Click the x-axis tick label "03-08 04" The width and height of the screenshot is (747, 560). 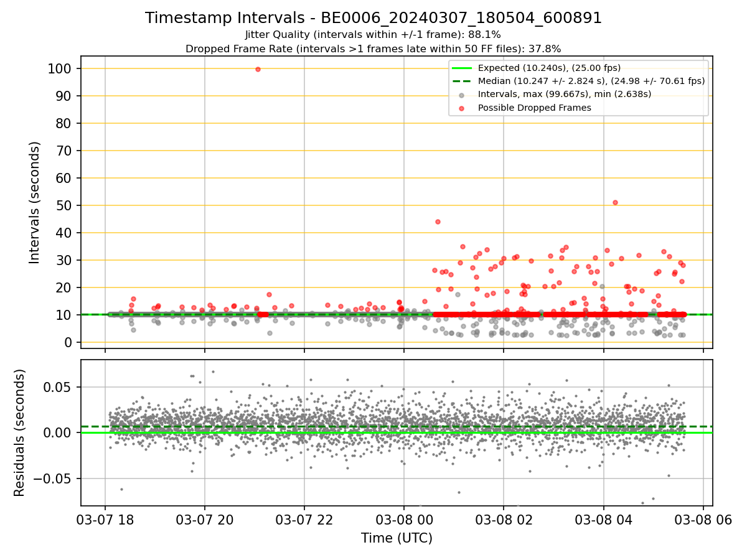(603, 520)
